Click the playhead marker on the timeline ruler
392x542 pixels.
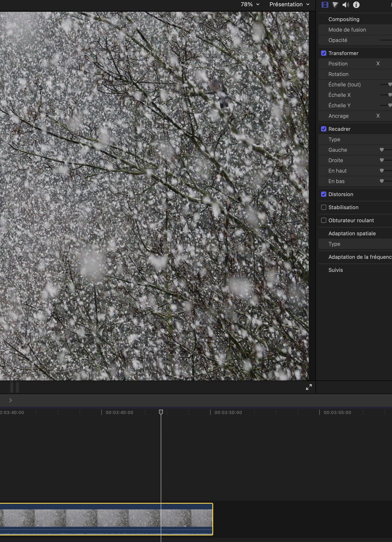[x=161, y=412]
